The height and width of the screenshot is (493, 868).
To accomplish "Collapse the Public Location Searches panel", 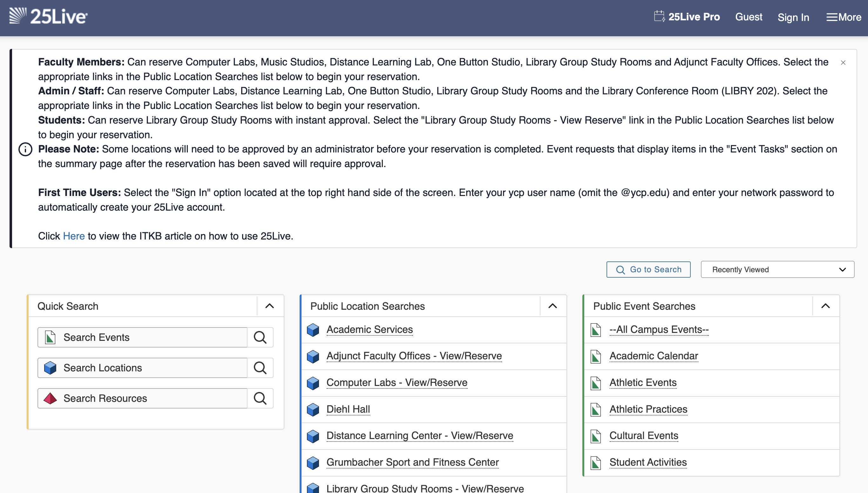I will [x=553, y=306].
